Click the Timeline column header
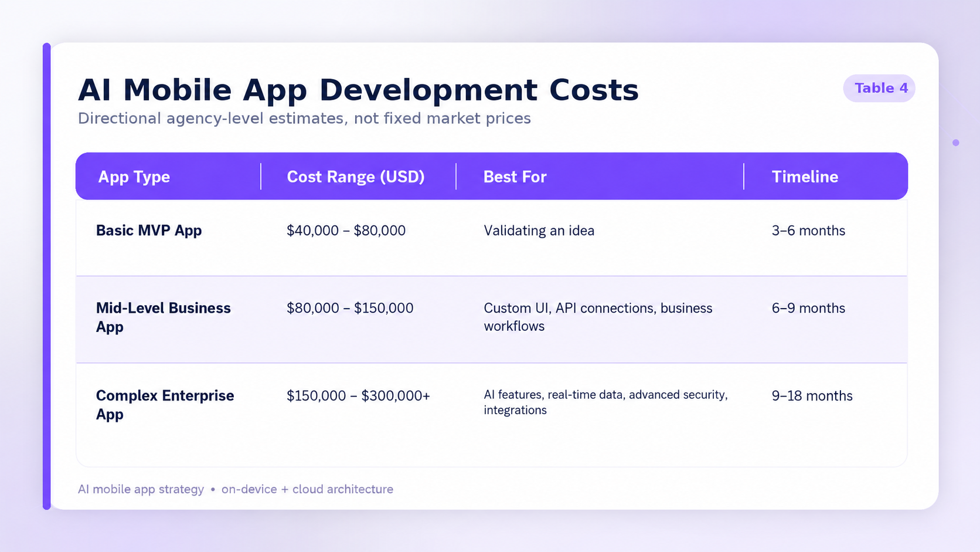980x552 pixels. (805, 177)
